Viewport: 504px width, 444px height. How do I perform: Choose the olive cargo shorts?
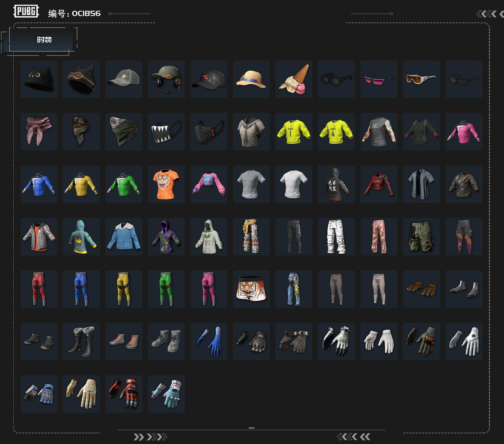pos(421,237)
